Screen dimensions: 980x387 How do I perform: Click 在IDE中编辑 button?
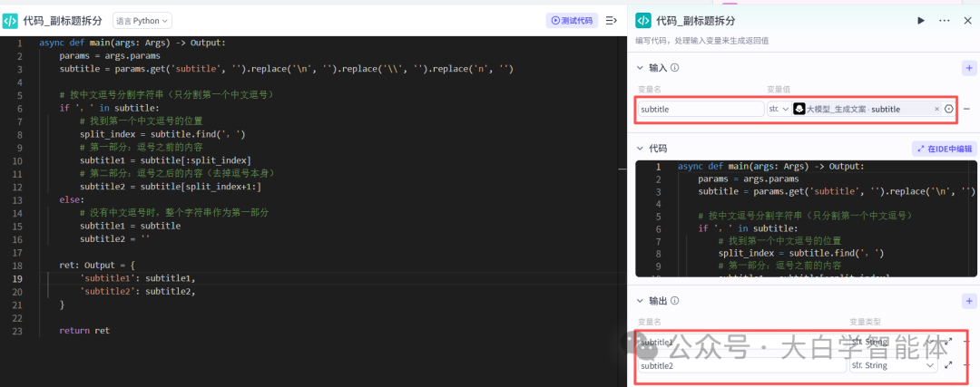click(943, 149)
